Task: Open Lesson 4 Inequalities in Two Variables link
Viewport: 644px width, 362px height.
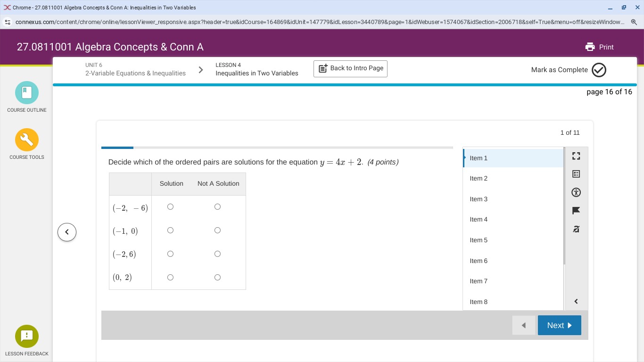Action: (x=257, y=69)
